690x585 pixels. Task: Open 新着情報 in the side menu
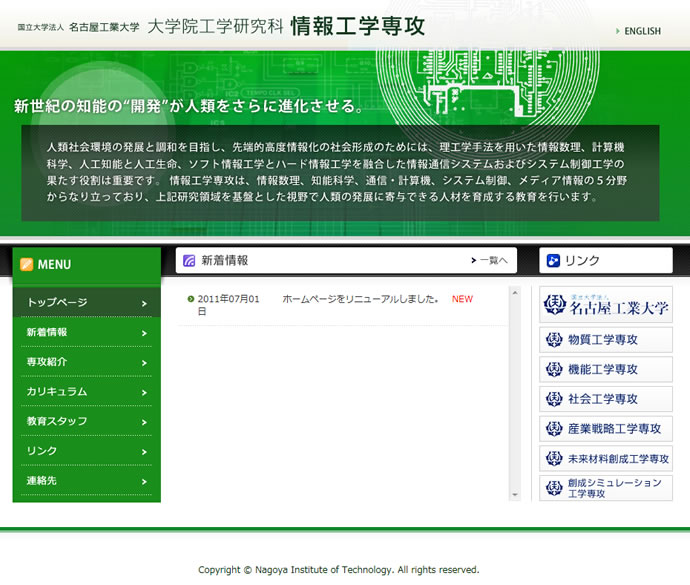click(x=87, y=332)
